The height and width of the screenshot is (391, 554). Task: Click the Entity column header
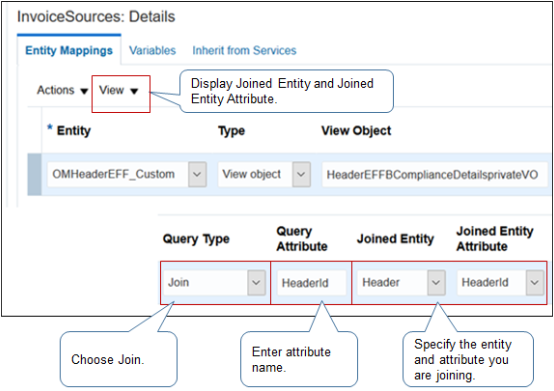click(x=73, y=131)
